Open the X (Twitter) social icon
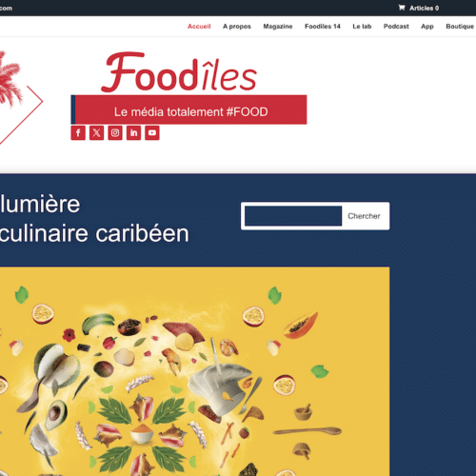476x476 pixels. pyautogui.click(x=96, y=132)
